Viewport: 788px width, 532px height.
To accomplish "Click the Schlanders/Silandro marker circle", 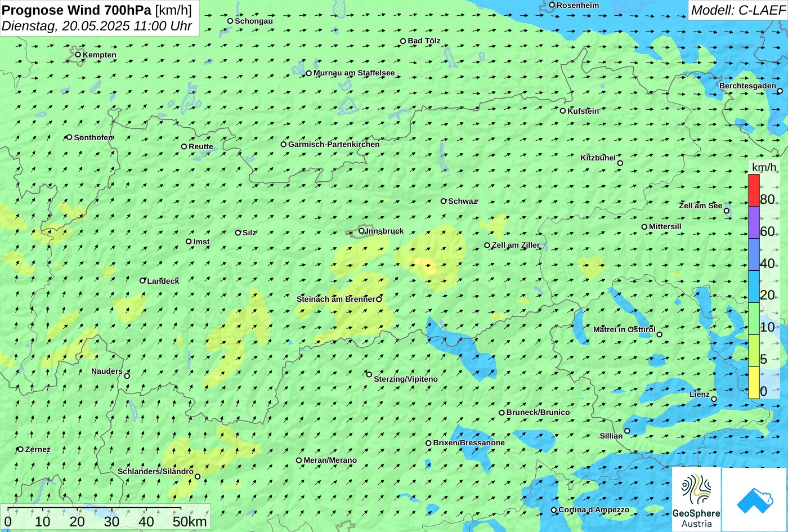I will coord(198,477).
